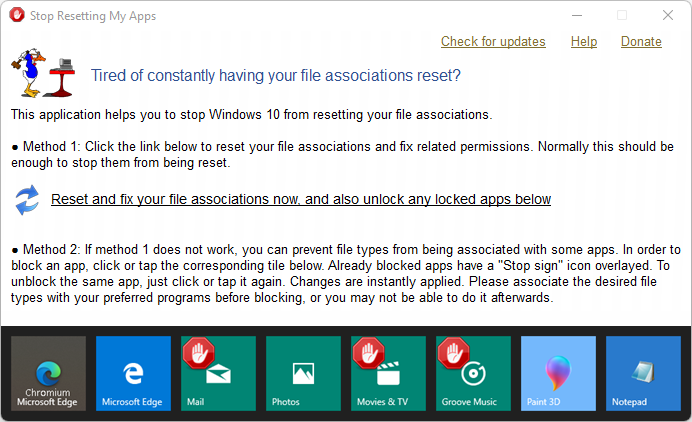
Task: Reset and fix your file associations now
Action: coord(301,200)
